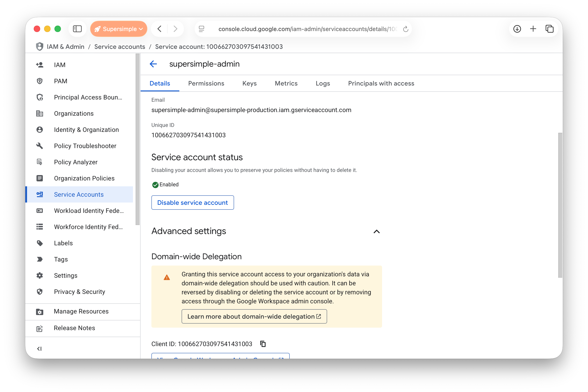This screenshot has width=588, height=392.
Task: Click IAM & Admin breadcrumb link
Action: 66,47
